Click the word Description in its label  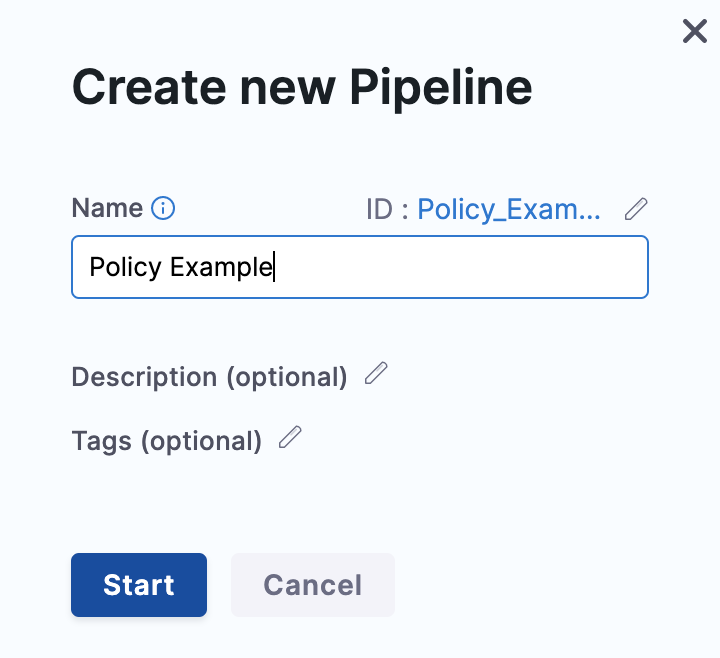coord(144,377)
